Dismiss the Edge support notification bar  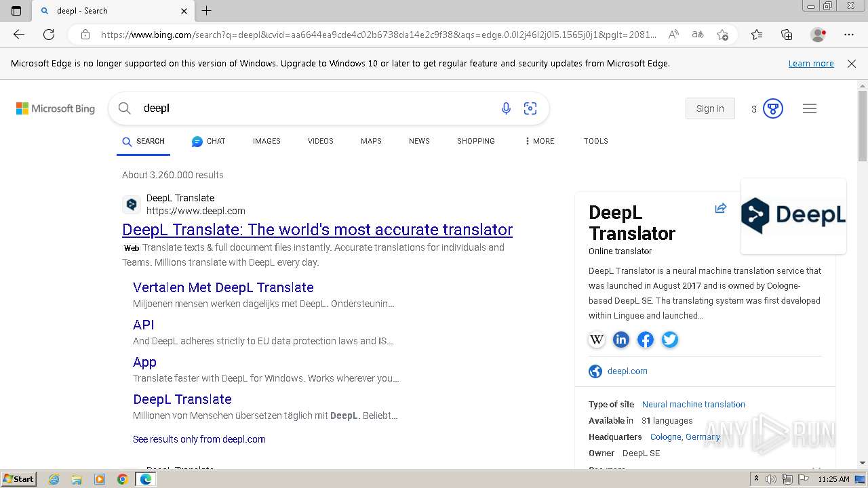point(852,64)
